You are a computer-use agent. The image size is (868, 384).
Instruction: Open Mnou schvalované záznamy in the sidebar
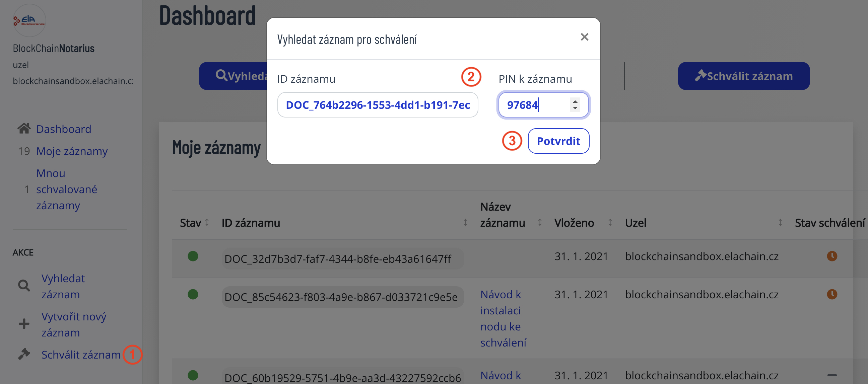tap(66, 189)
